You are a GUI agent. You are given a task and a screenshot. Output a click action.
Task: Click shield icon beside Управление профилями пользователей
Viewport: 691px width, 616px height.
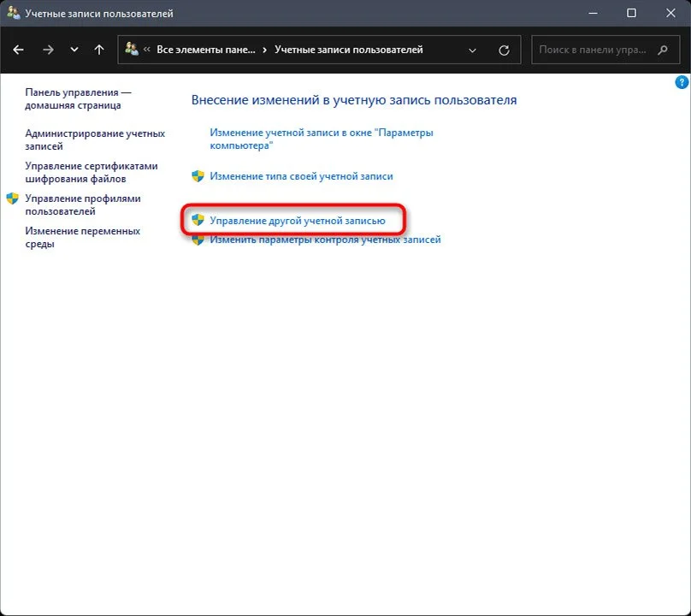(x=12, y=198)
